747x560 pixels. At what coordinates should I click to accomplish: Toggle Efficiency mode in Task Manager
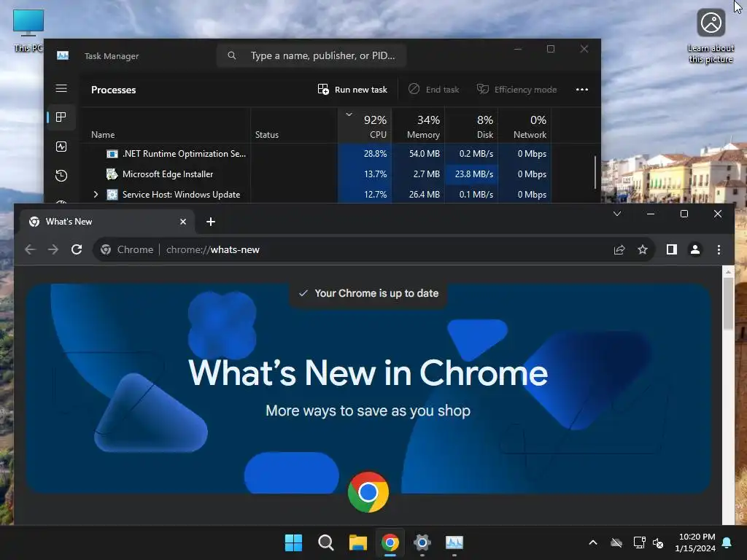pos(517,90)
